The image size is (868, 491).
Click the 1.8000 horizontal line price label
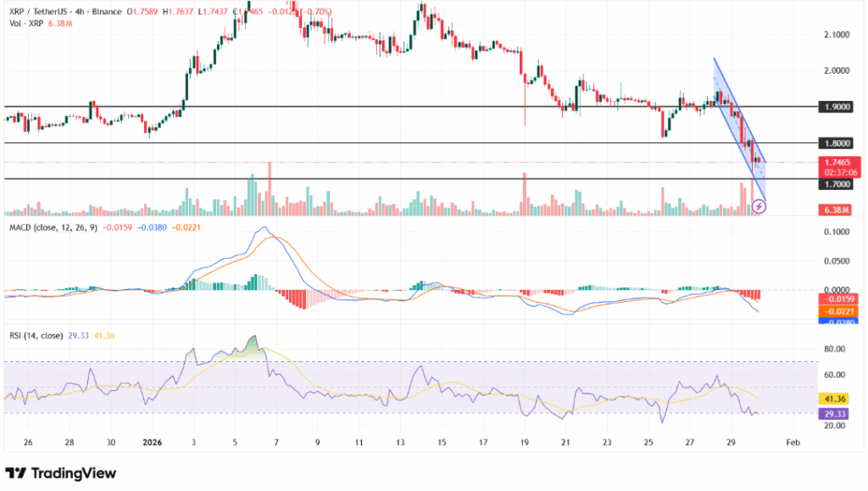pos(837,143)
